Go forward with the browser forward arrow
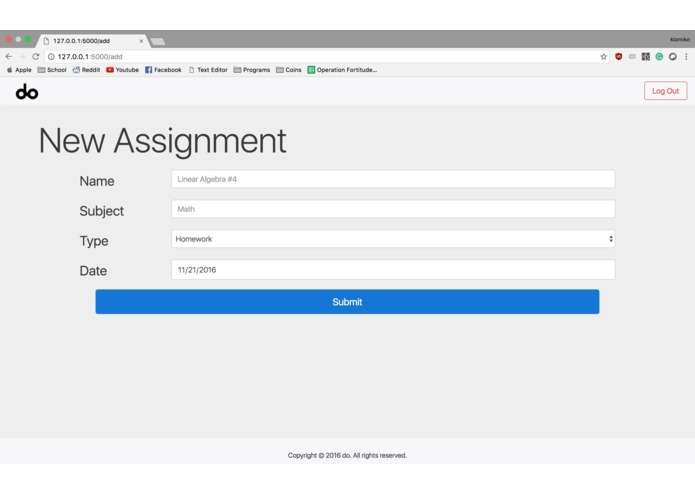The image size is (695, 494). click(22, 57)
